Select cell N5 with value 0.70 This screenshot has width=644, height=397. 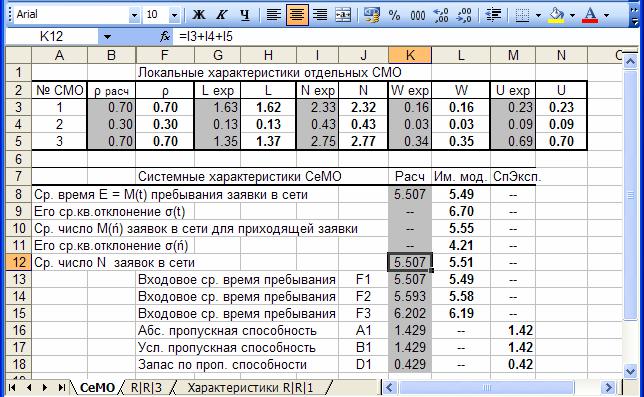tap(561, 141)
